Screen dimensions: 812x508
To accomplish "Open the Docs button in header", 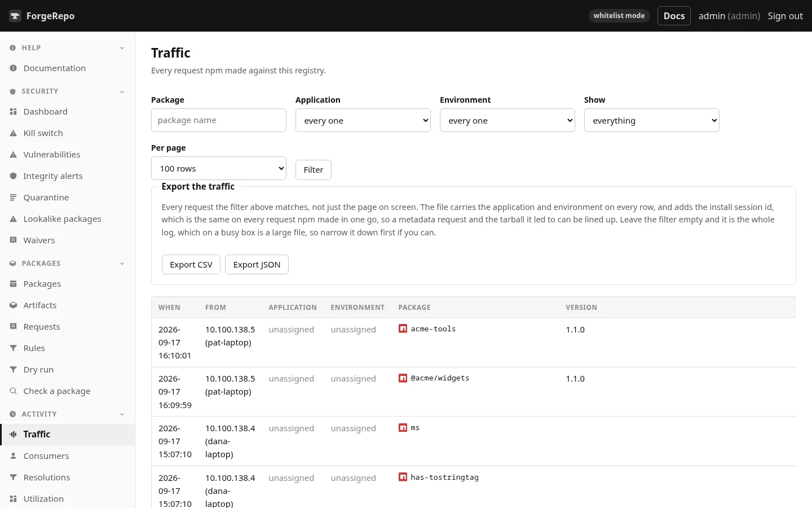I will 674,16.
